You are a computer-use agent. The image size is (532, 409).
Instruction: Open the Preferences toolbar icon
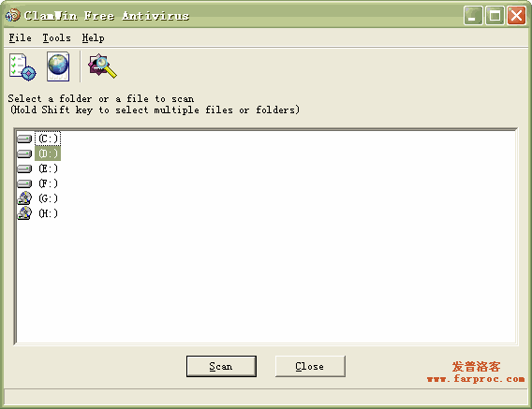22,66
